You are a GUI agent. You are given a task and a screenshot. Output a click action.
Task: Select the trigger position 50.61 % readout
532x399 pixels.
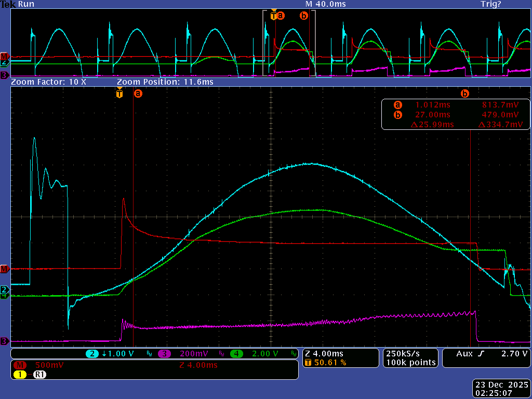point(329,363)
